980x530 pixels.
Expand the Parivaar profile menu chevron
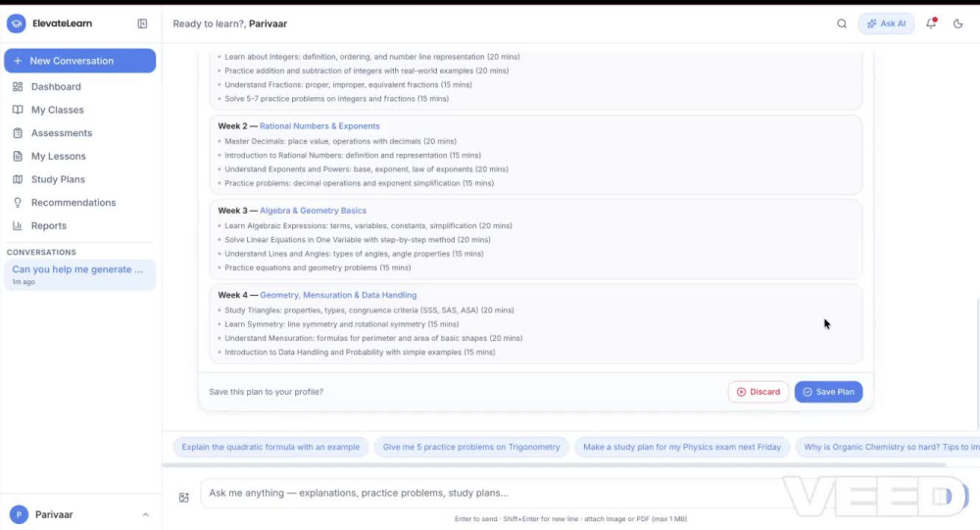point(146,515)
